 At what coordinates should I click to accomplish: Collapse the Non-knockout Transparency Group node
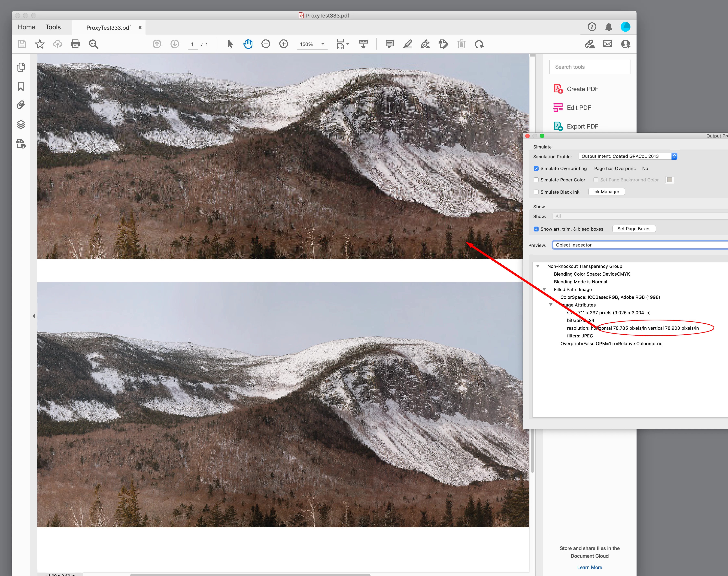[x=538, y=266]
